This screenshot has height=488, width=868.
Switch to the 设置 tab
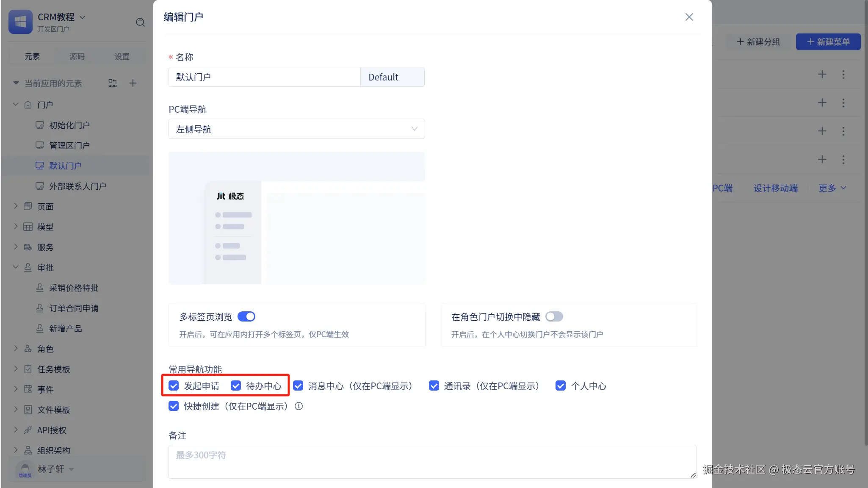point(122,56)
